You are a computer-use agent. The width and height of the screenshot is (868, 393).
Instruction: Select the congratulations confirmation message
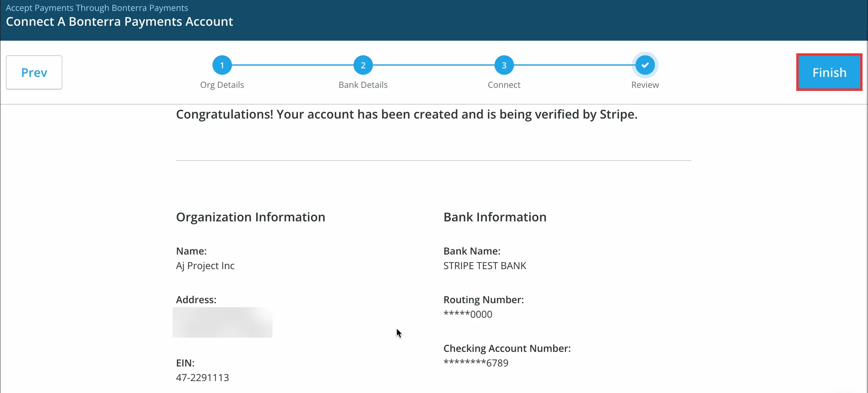click(406, 114)
